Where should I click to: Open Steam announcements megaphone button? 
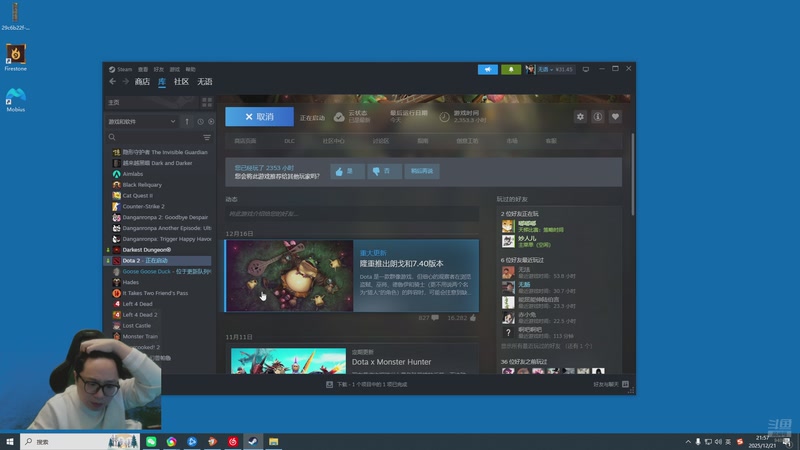[x=488, y=69]
